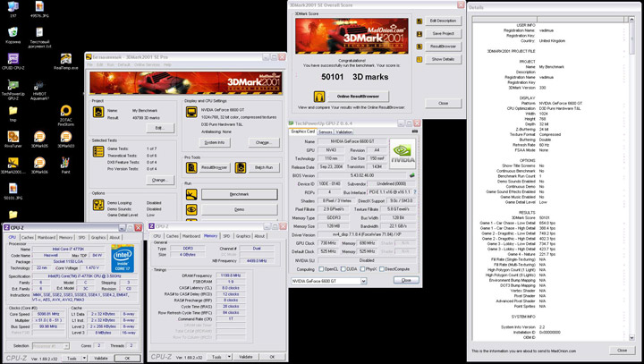Click the GPU-Z screenshot camera icon
This screenshot has height=364, width=644.
click(x=414, y=131)
